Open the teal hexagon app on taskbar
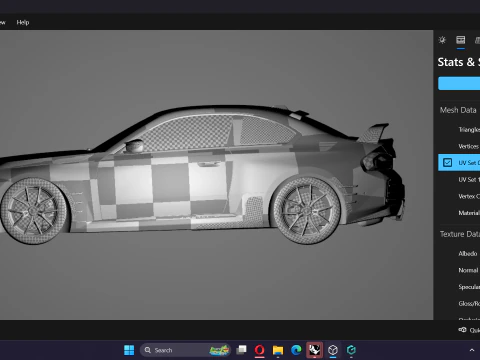This screenshot has height=360, width=480. point(351,350)
